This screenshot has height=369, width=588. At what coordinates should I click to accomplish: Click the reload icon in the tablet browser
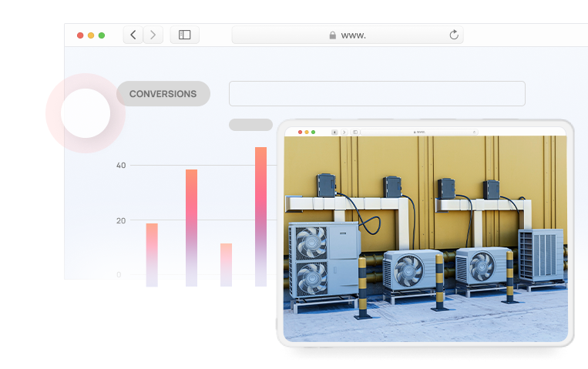pyautogui.click(x=474, y=133)
